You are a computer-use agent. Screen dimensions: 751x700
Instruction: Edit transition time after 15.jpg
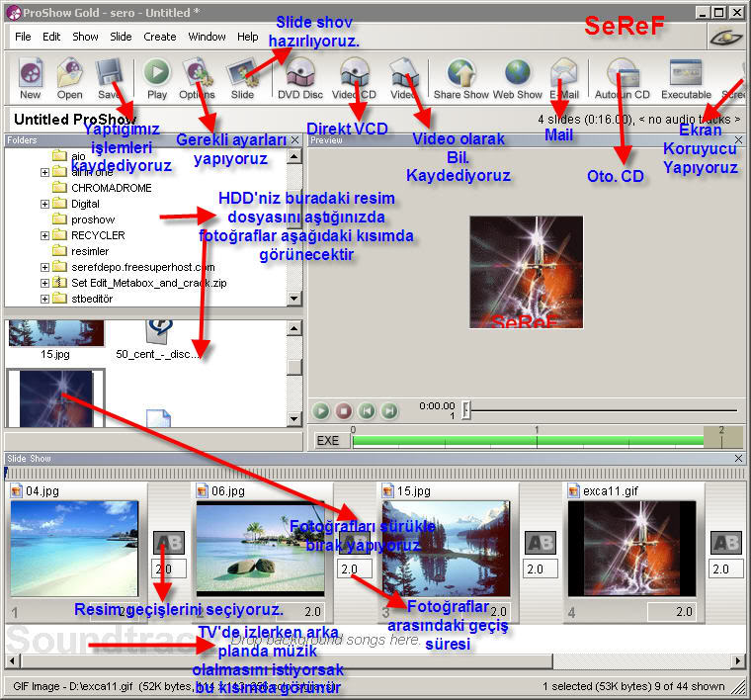(541, 569)
